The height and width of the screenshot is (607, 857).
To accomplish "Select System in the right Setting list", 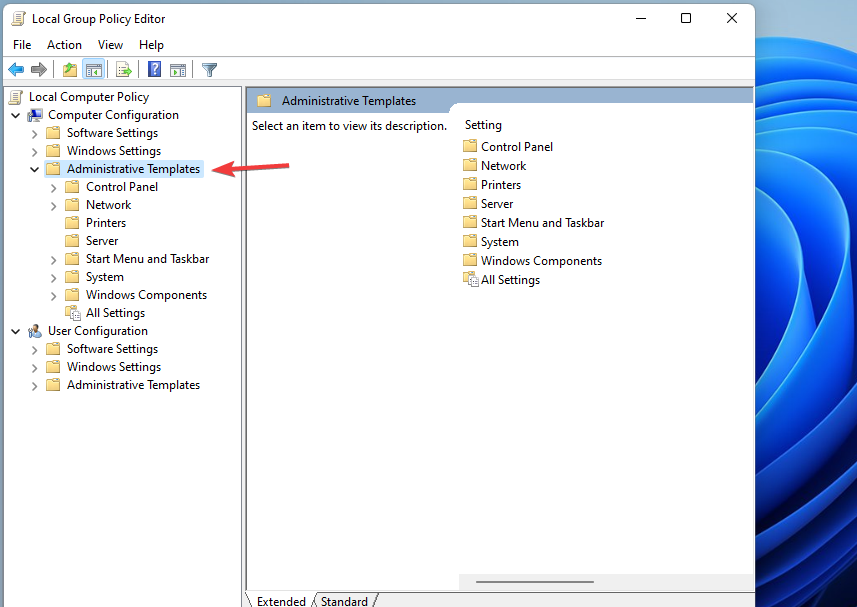I will [x=500, y=242].
